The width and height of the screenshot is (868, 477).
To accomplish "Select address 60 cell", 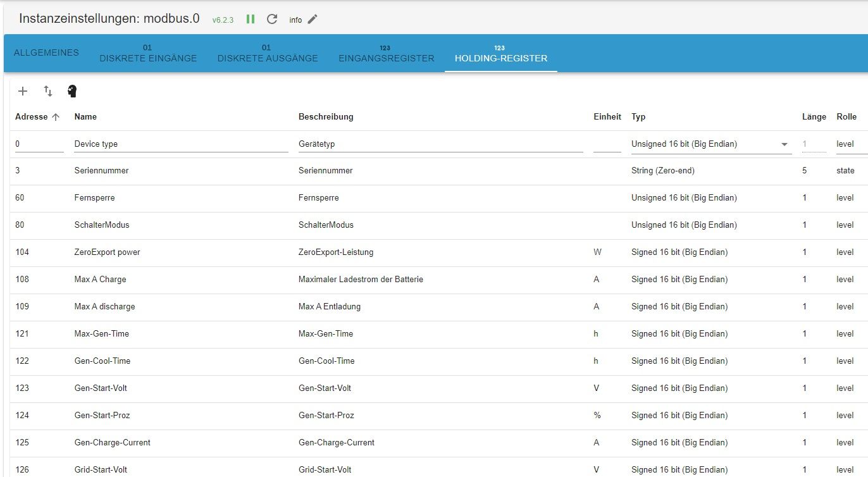I will tap(20, 198).
